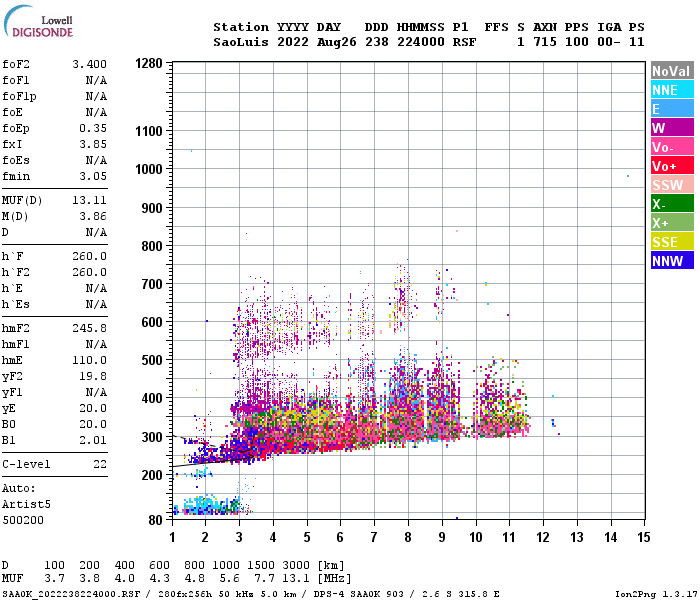
Task: Select the X- dark green legend swatch
Action: pos(672,204)
